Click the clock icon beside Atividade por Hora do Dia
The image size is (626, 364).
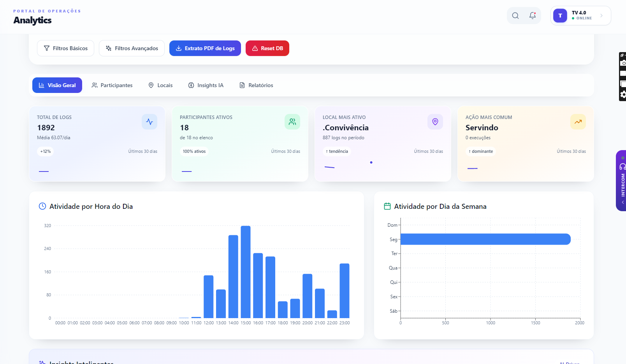[x=42, y=206]
